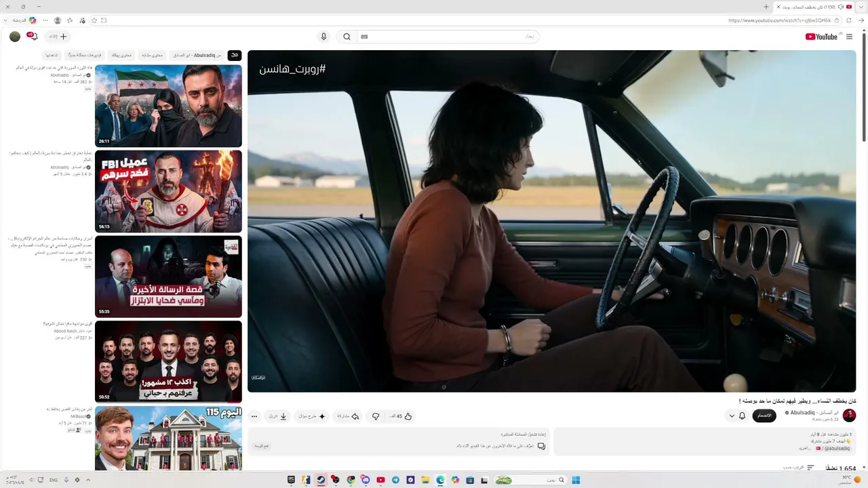
Task: Toggle channel notifications bell beside الانضمام
Action: click(742, 415)
